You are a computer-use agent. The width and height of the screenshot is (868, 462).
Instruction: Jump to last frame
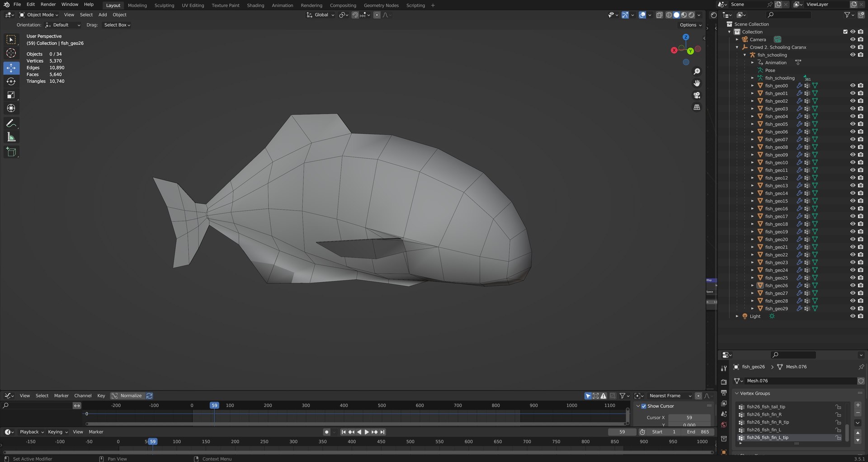[x=382, y=432]
